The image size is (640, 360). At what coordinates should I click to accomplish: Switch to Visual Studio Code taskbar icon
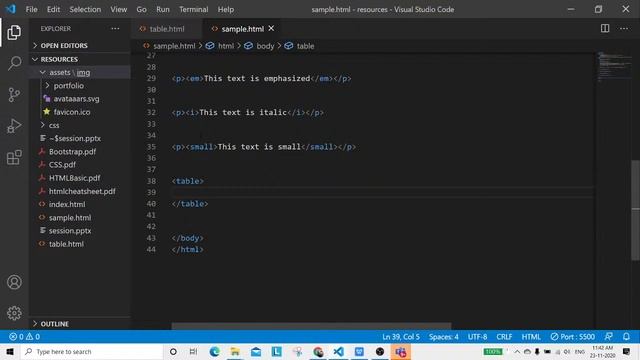[338, 351]
